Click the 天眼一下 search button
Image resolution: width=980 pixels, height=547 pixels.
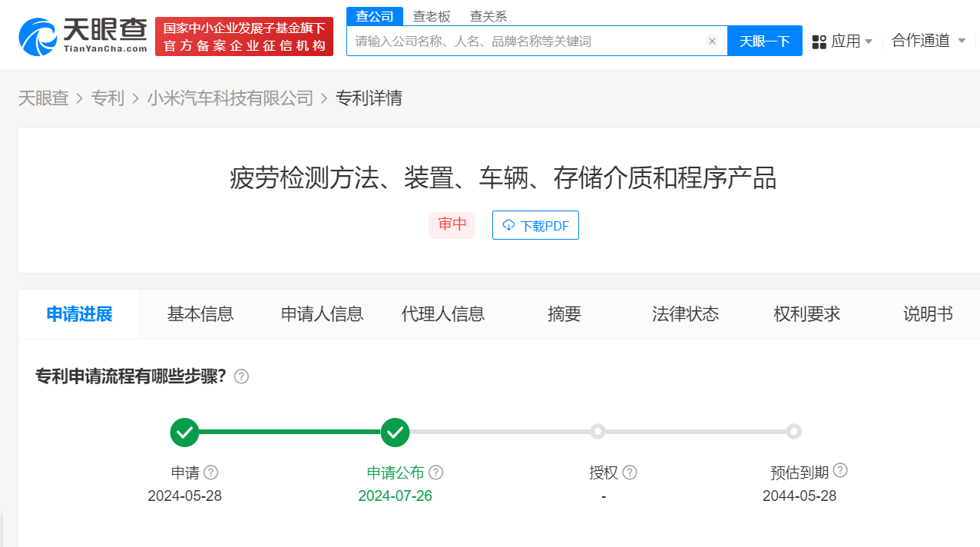tap(764, 41)
